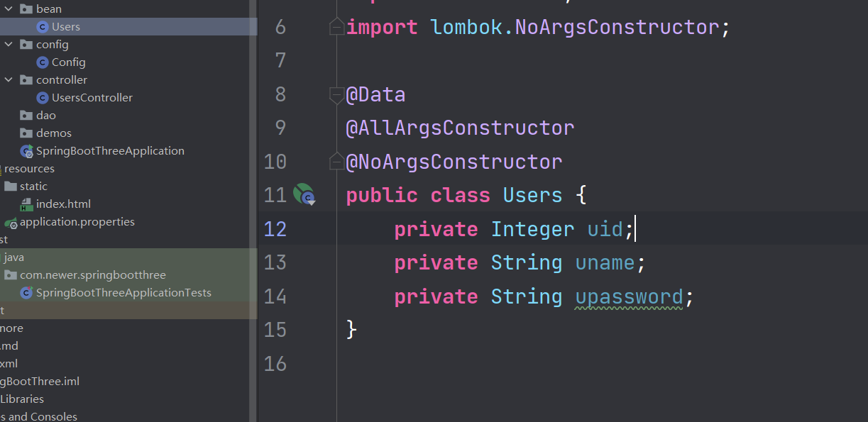Screen dimensions: 868x422
Task: Click line number 14 in gutter
Action: coord(275,296)
